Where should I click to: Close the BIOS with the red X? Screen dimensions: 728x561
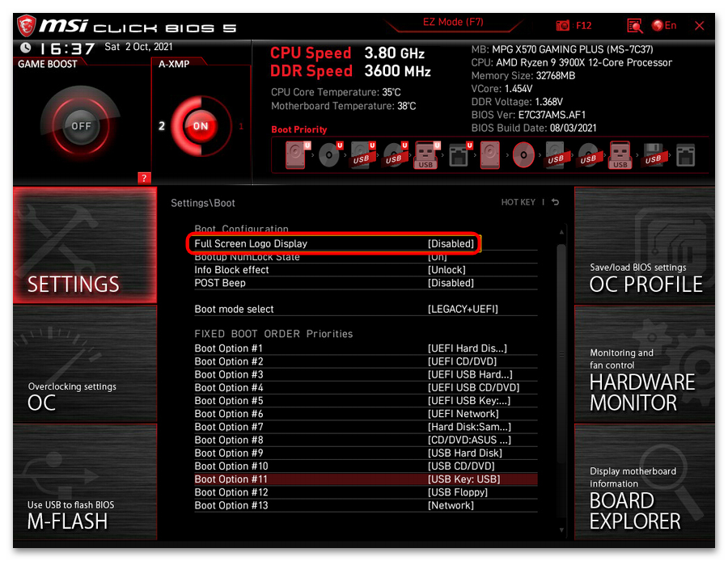(x=699, y=26)
